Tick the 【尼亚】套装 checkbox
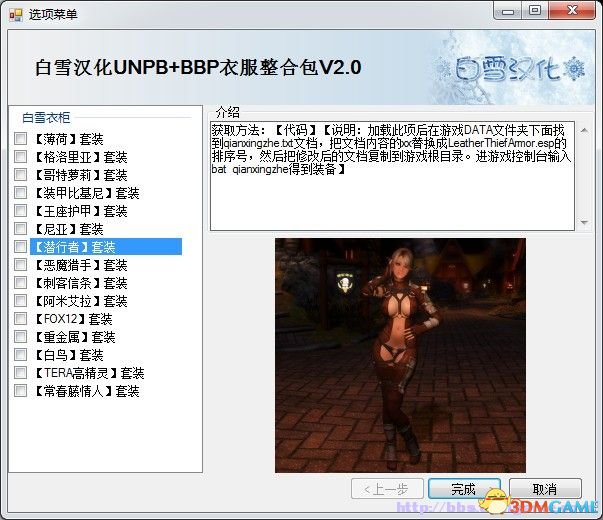The width and height of the screenshot is (603, 520). 20,229
